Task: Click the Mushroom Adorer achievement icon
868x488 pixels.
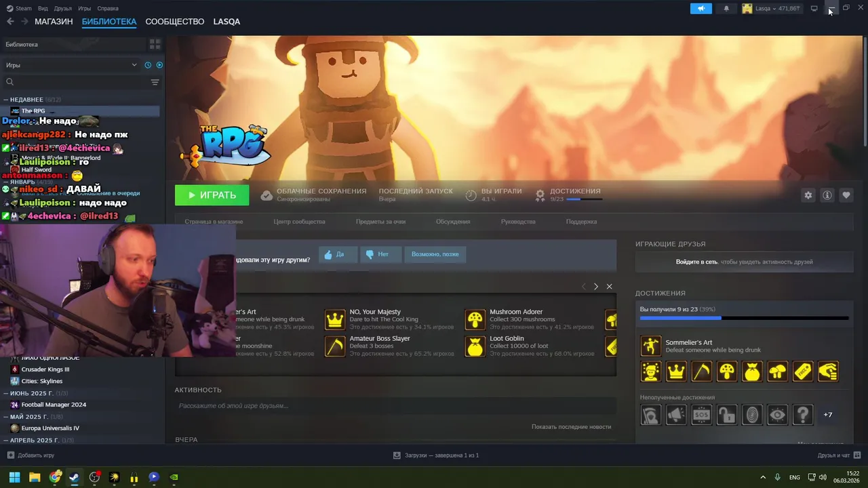Action: click(475, 319)
